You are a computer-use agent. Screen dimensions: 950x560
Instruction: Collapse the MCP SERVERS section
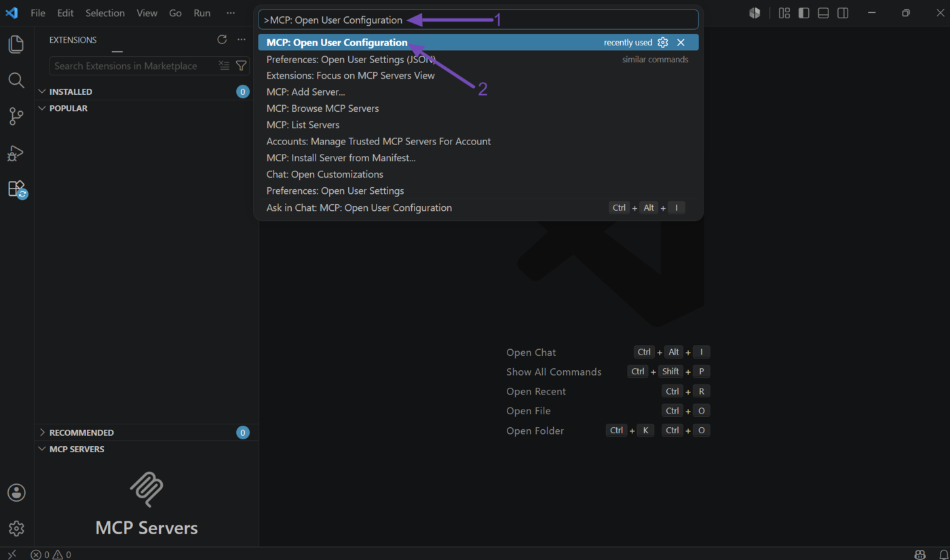42,449
